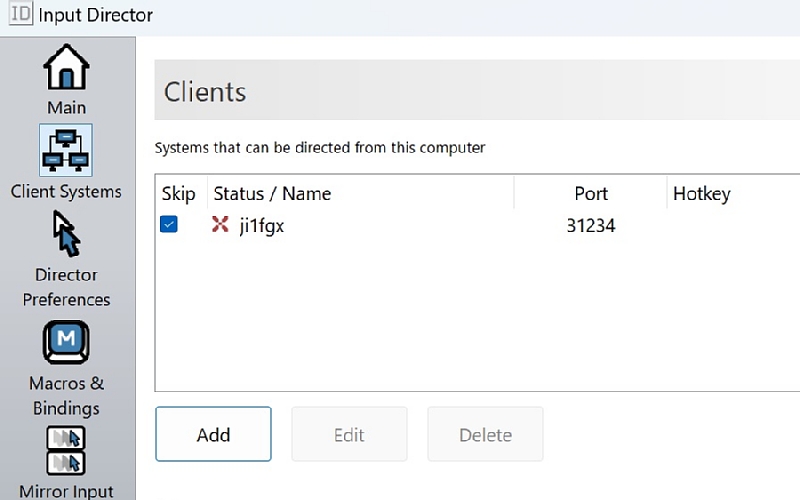Click the Input Director ID logo icon
This screenshot has width=800, height=500.
tap(20, 14)
